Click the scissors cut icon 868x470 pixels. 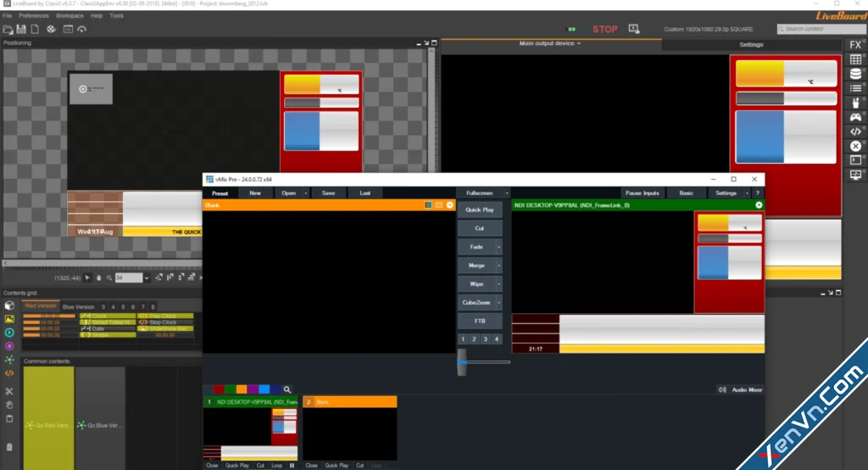tap(9, 391)
